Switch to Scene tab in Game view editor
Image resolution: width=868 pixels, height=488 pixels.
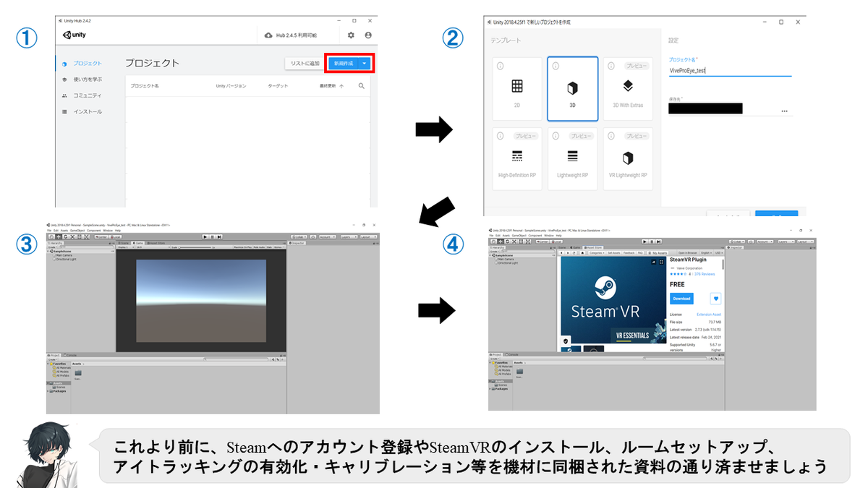click(123, 243)
